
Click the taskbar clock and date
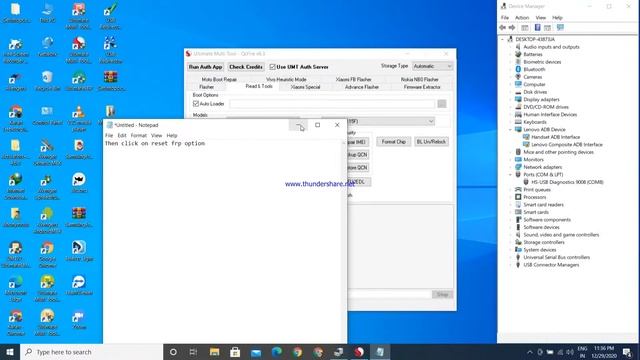(x=604, y=352)
